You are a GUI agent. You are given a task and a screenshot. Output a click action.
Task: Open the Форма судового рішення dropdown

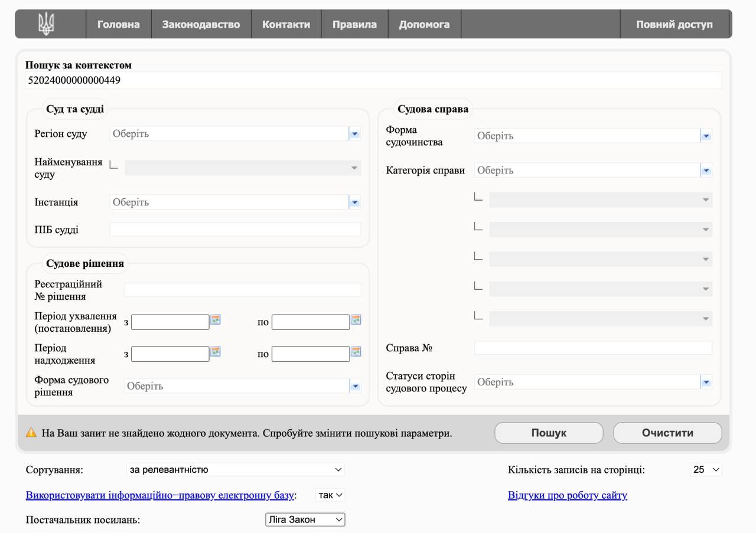point(355,387)
